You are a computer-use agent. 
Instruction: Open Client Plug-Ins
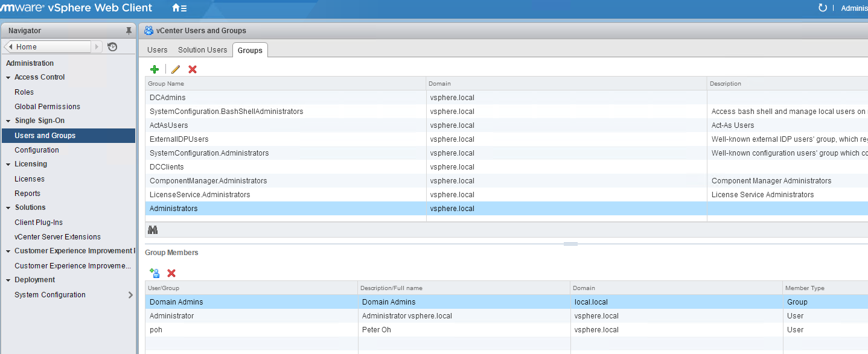click(39, 223)
